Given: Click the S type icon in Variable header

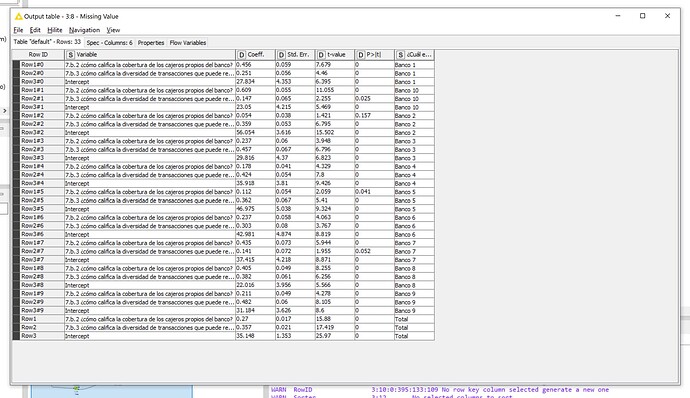Looking at the screenshot, I should pos(70,55).
